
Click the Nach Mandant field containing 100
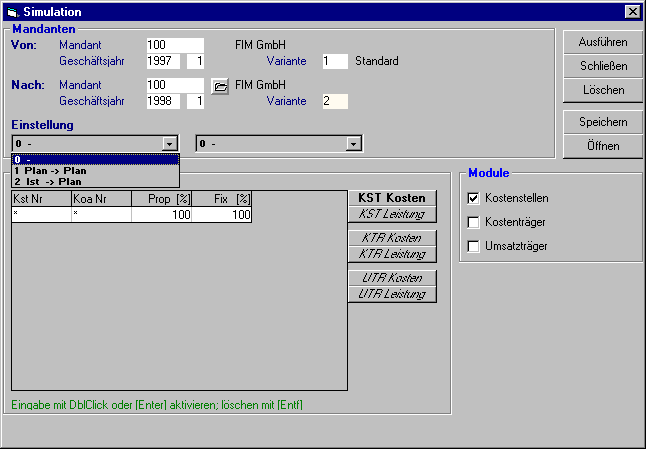click(175, 85)
